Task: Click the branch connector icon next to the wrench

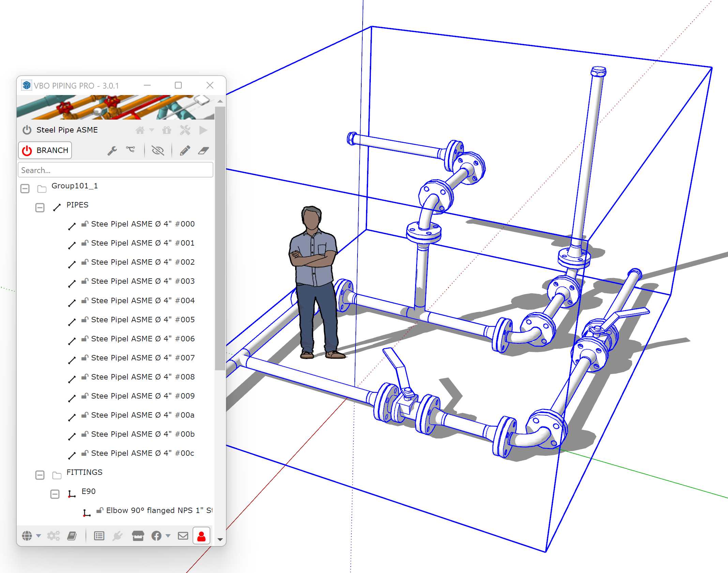Action: coord(131,150)
